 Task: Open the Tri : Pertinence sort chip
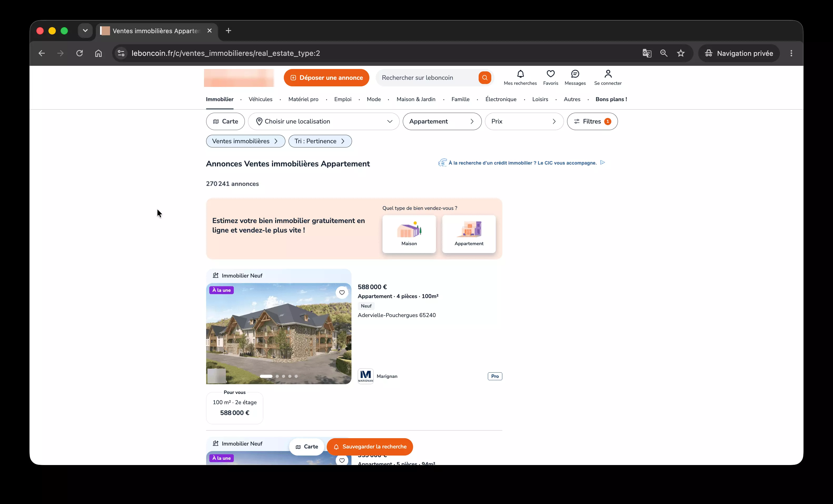(320, 141)
